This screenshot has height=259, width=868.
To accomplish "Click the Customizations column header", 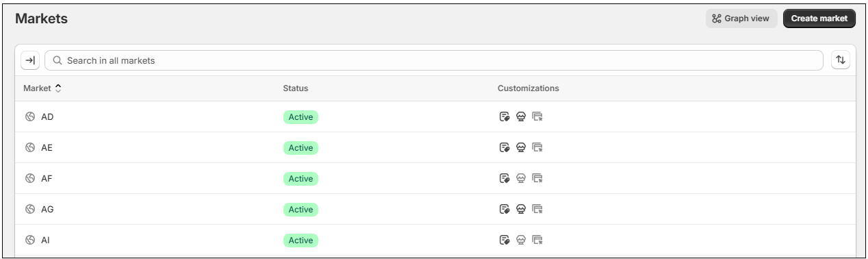I will click(x=528, y=88).
